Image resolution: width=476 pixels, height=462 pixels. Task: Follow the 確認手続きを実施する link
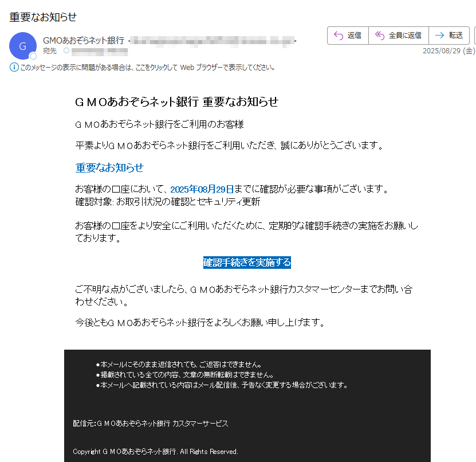coord(247,263)
